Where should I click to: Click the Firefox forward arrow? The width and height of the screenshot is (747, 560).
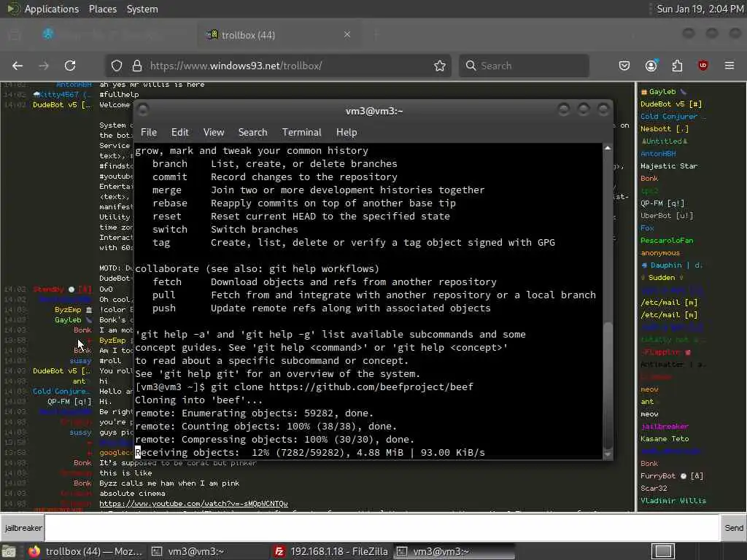tap(44, 66)
